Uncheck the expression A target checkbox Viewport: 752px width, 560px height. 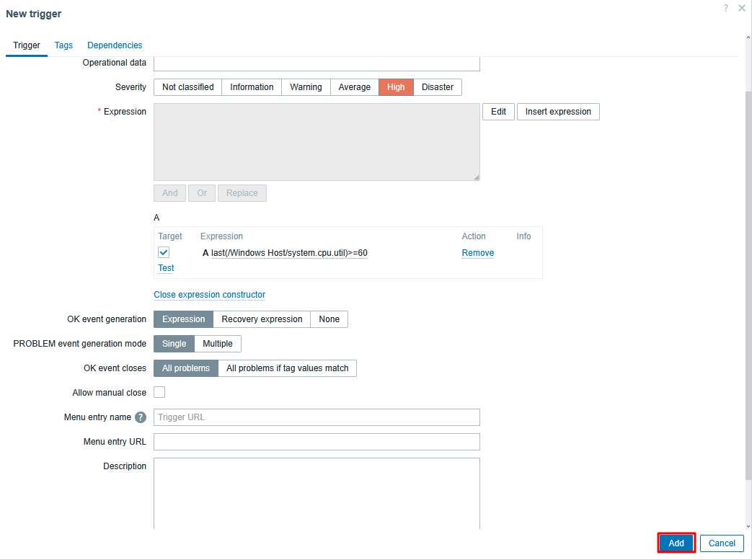pyautogui.click(x=164, y=253)
